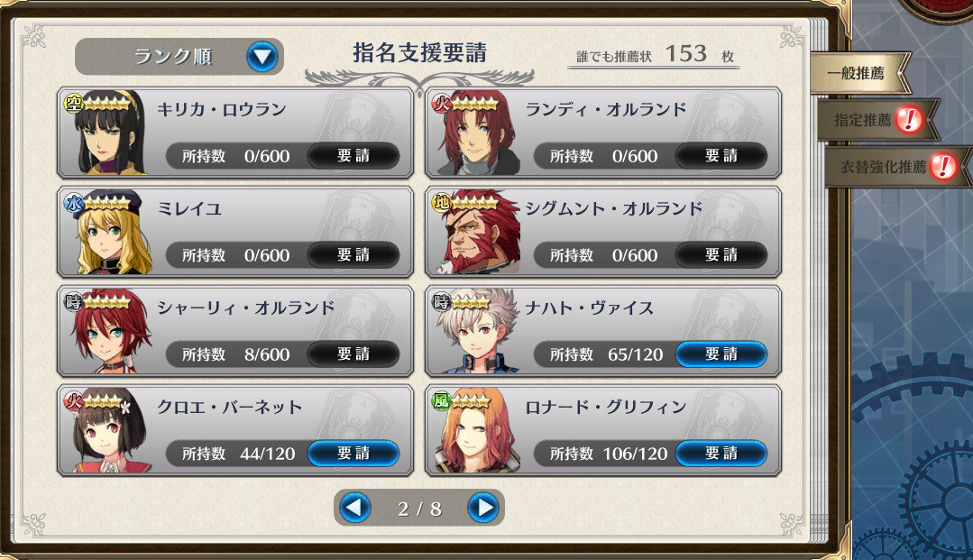Go to the next page arrow
Image resolution: width=973 pixels, height=560 pixels.
482,509
